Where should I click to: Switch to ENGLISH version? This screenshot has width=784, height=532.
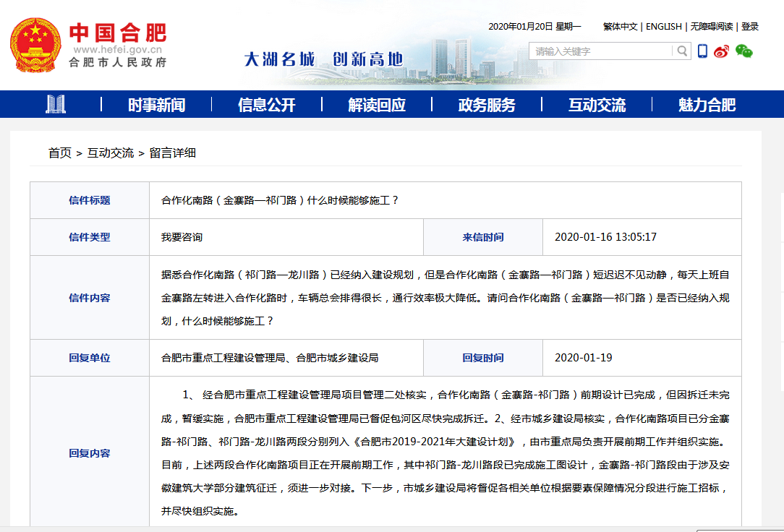(663, 27)
